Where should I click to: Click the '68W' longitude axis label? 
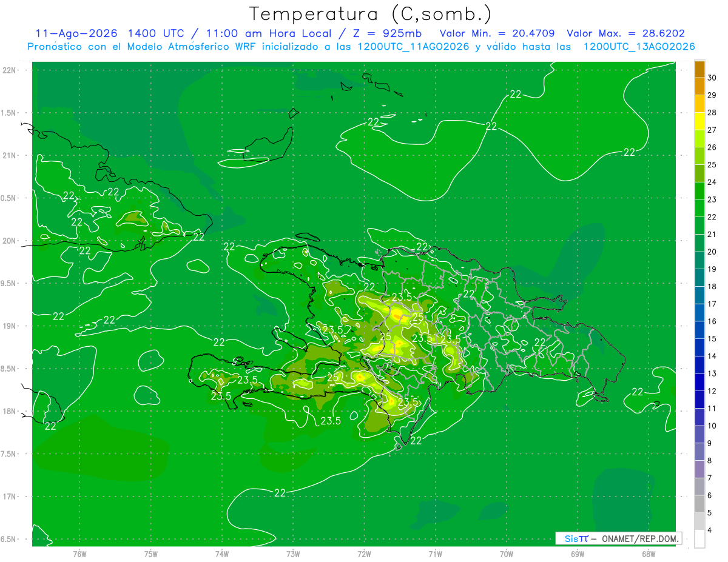pyautogui.click(x=649, y=554)
